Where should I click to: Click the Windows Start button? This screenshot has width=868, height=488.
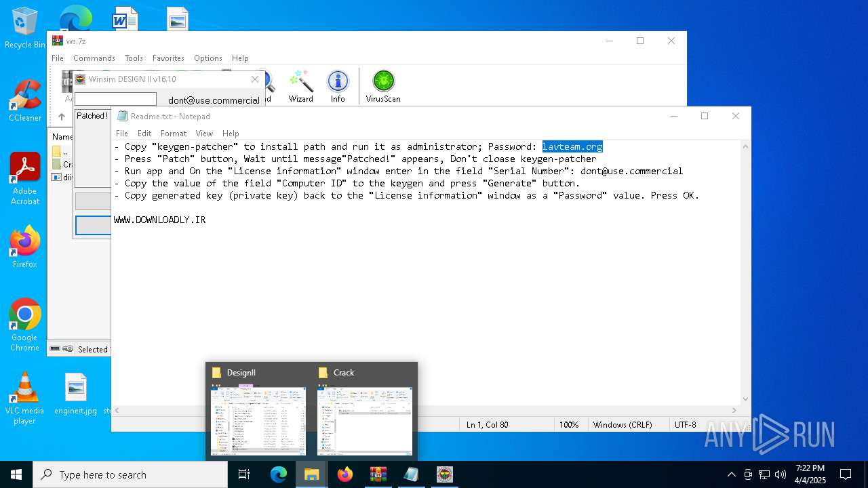click(16, 474)
